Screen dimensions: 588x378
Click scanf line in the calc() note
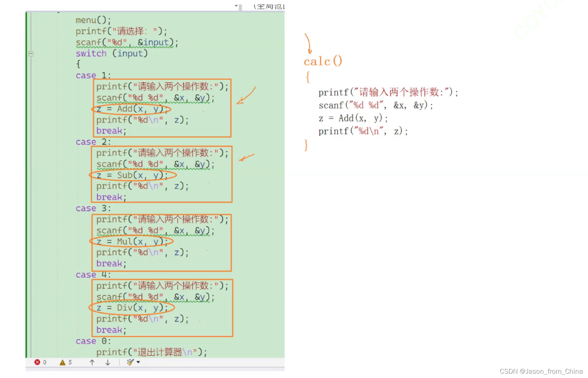(376, 106)
